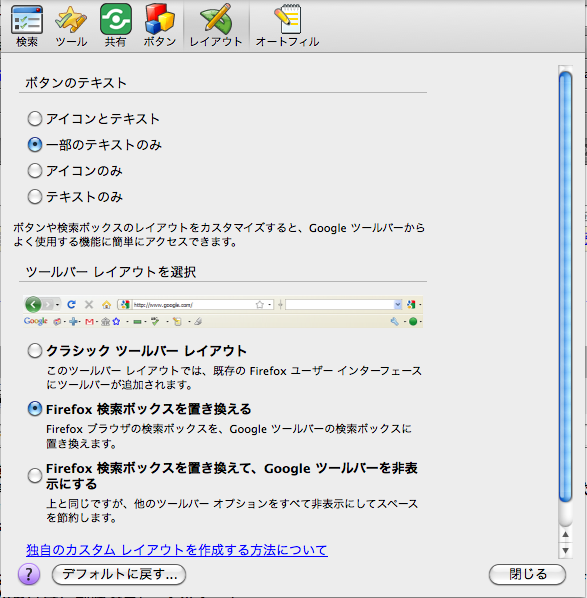Open the オートフィル notepad pane
The image size is (587, 598).
[x=287, y=26]
